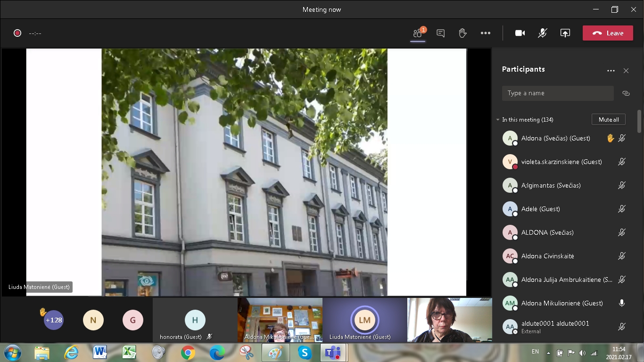The height and width of the screenshot is (362, 644).
Task: Open the show conversation chat icon
Action: [x=440, y=33]
